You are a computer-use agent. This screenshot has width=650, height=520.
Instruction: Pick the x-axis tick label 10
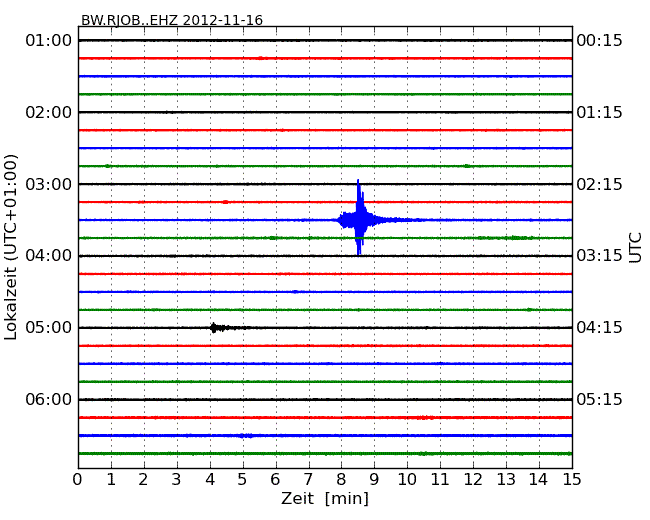click(x=407, y=480)
